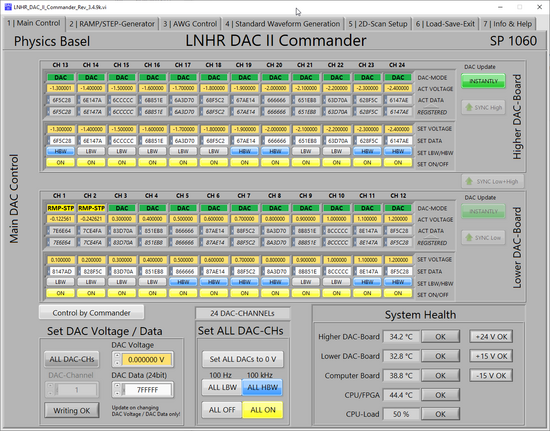Click the ALL HBW button
The height and width of the screenshot is (431, 550).
[262, 387]
